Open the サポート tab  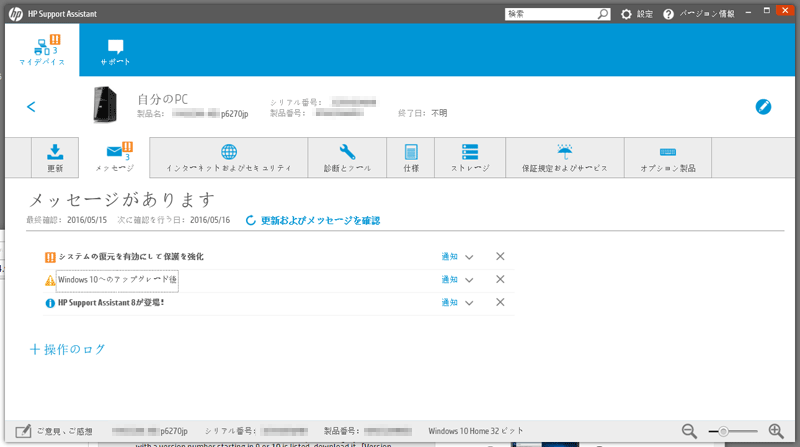point(115,52)
